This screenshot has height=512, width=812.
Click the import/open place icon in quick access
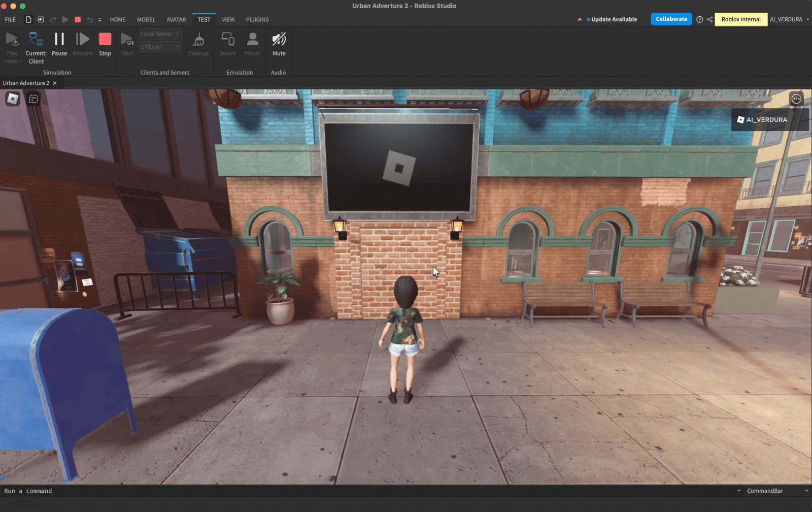(41, 19)
